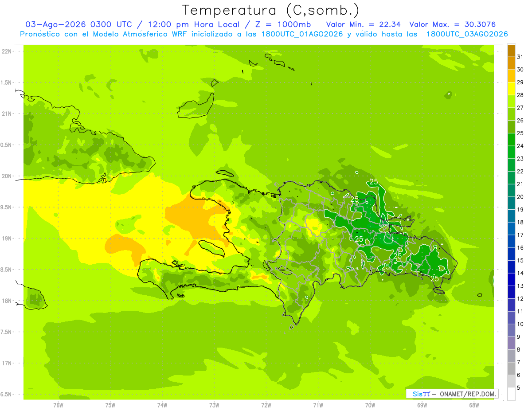
Task: Click the 70W longitude label
Action: [x=370, y=405]
